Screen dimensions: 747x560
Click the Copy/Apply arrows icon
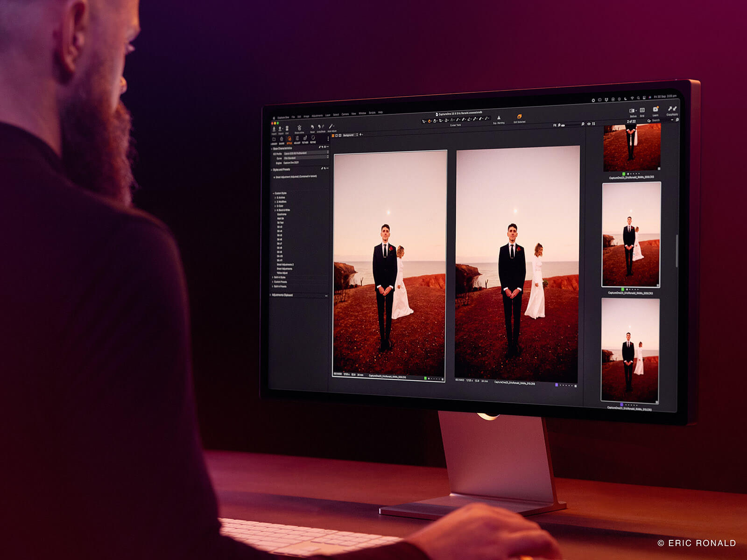pyautogui.click(x=672, y=109)
